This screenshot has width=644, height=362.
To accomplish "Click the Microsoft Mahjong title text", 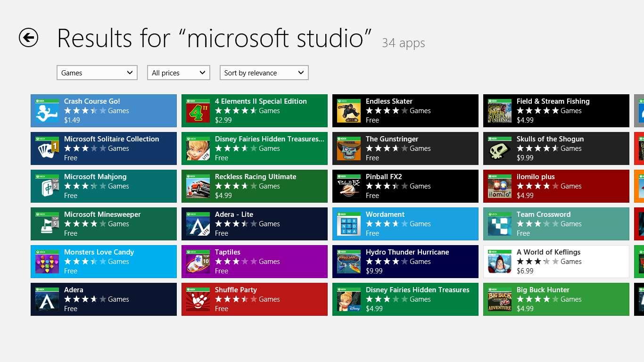I will point(95,177).
